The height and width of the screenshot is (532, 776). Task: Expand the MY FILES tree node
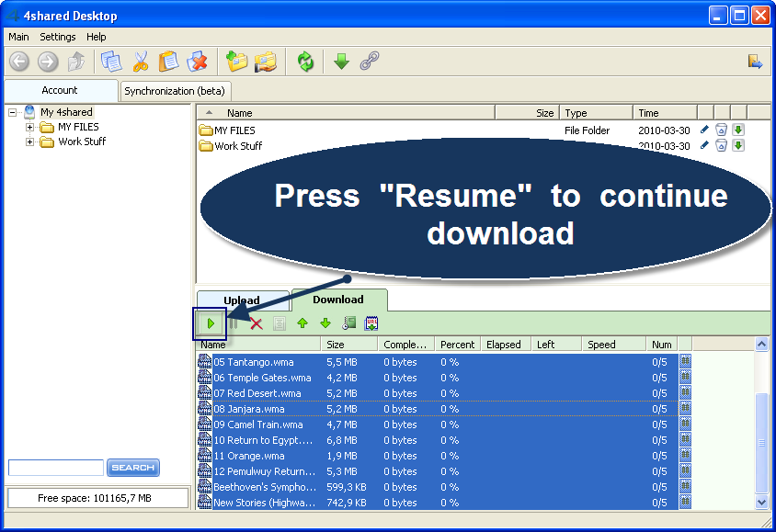click(29, 127)
